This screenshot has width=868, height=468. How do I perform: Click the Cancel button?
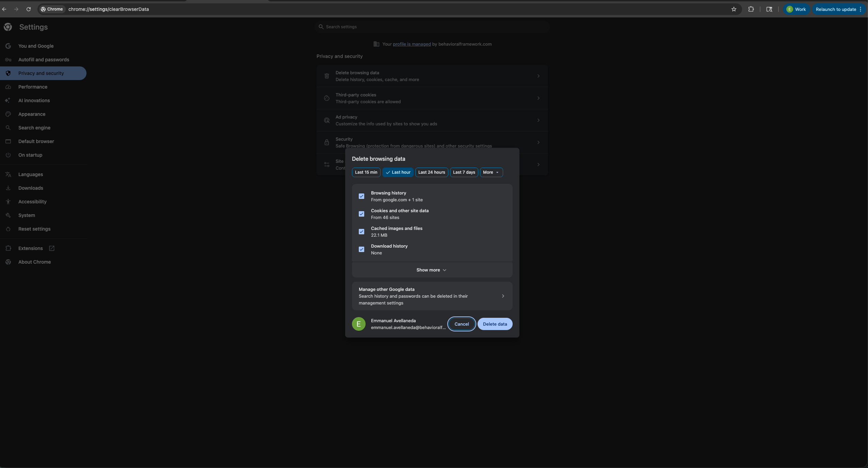point(461,324)
